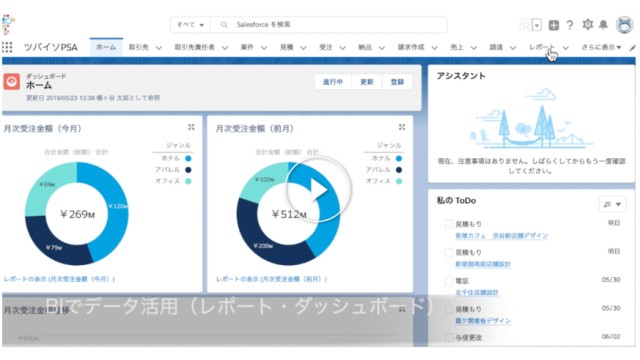Open the 北千住店舗設計 link
The height and width of the screenshot is (360, 640).
click(477, 292)
